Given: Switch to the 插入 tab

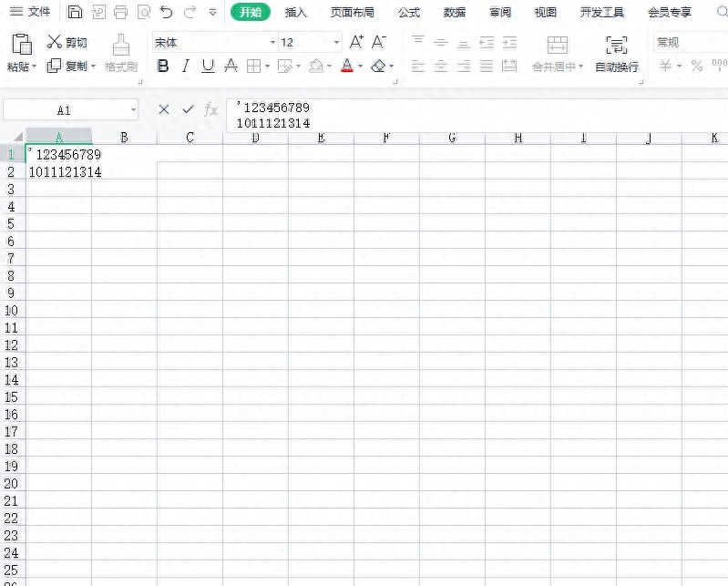Looking at the screenshot, I should (296, 12).
